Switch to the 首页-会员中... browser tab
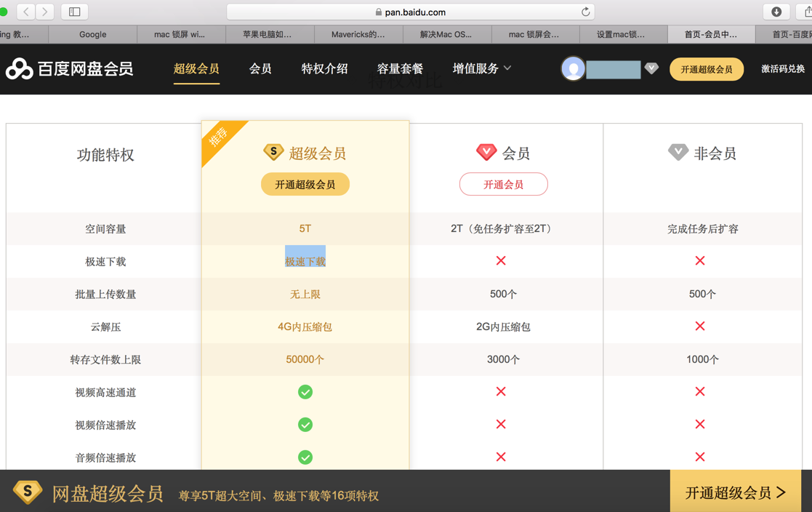 (x=712, y=34)
